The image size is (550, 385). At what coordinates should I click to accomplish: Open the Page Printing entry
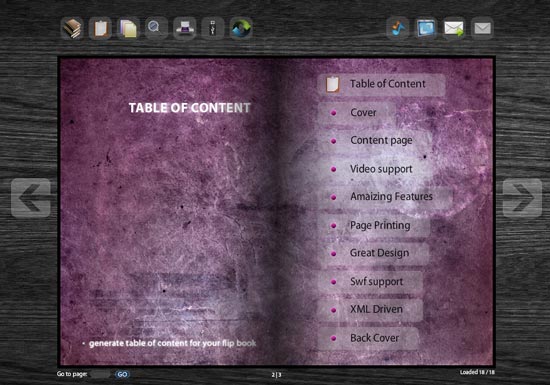[374, 225]
